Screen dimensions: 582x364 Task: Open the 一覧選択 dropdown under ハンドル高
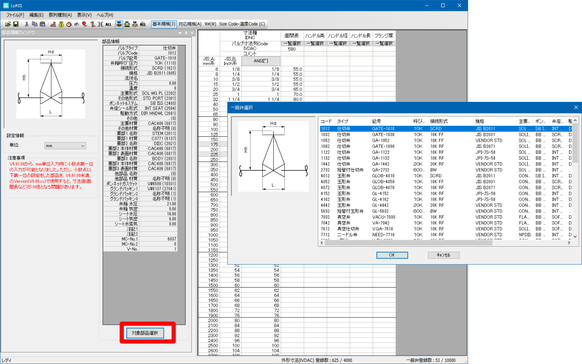pyautogui.click(x=315, y=44)
